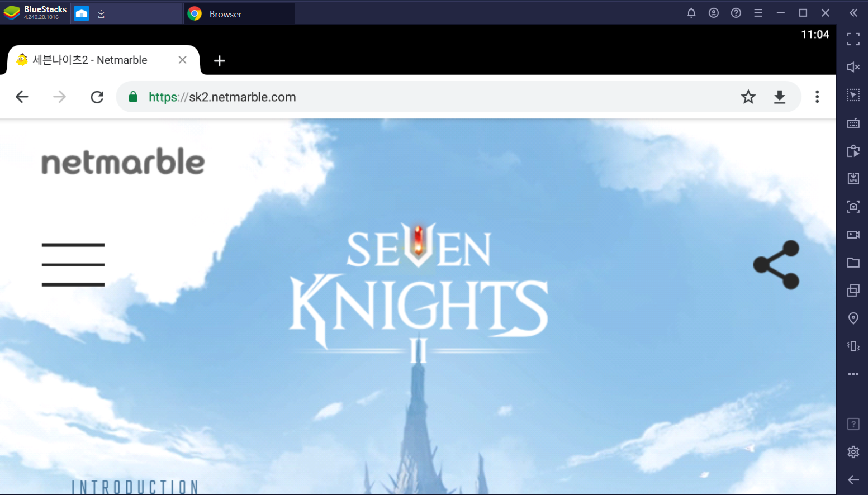Screen dimensions: 868x495
Task: Reload the sk2.netmarble.com page
Action: [x=97, y=97]
